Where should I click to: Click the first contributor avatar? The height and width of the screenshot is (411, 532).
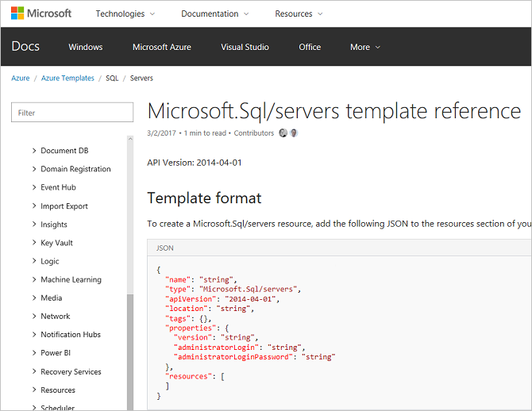283,133
